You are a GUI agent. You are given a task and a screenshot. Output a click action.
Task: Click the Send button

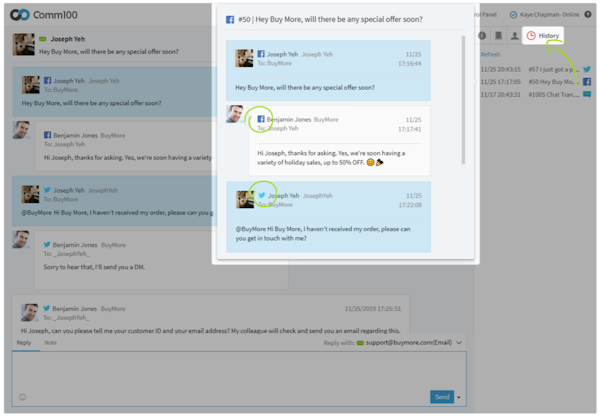pyautogui.click(x=441, y=397)
